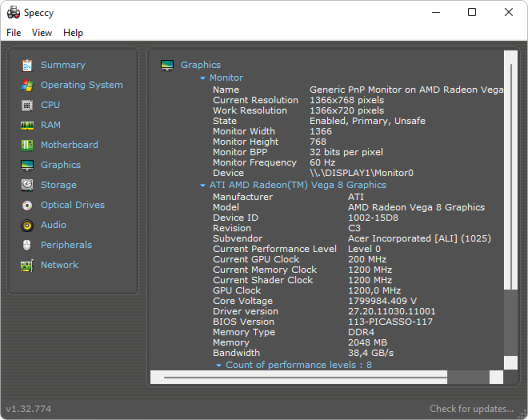Click the Storage hard drive icon

click(x=27, y=185)
